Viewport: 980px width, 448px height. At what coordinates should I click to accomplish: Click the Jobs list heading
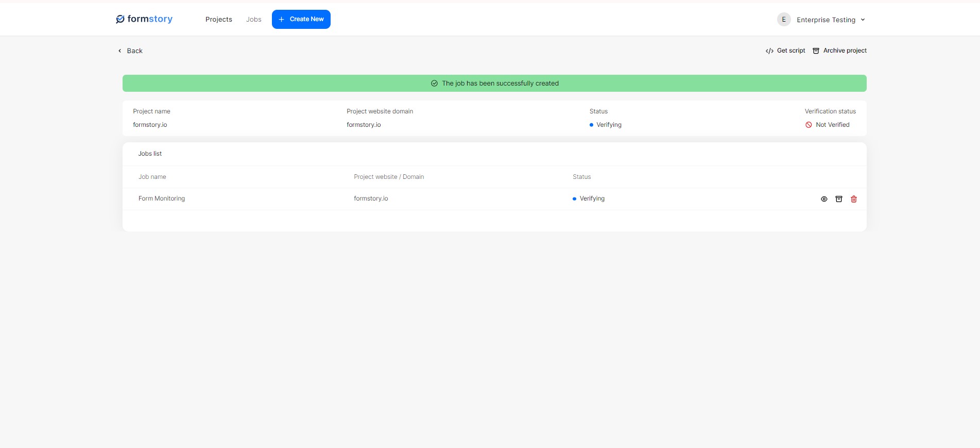(x=150, y=154)
